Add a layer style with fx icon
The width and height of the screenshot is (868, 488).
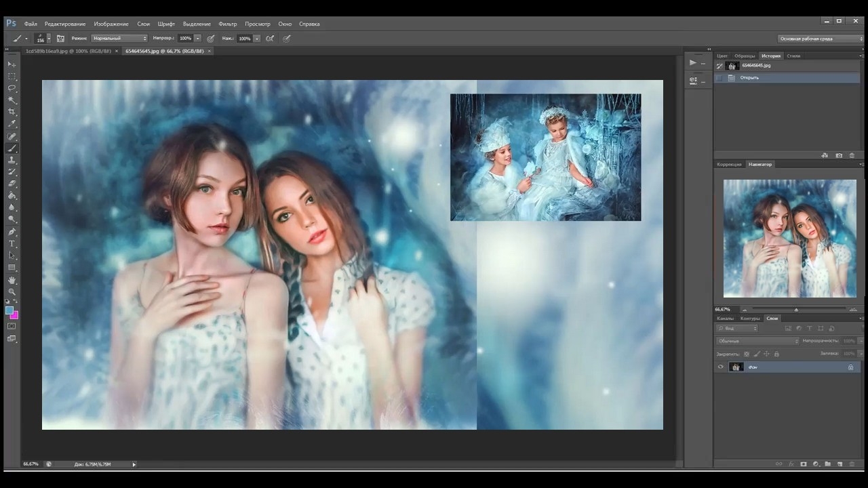coord(791,464)
